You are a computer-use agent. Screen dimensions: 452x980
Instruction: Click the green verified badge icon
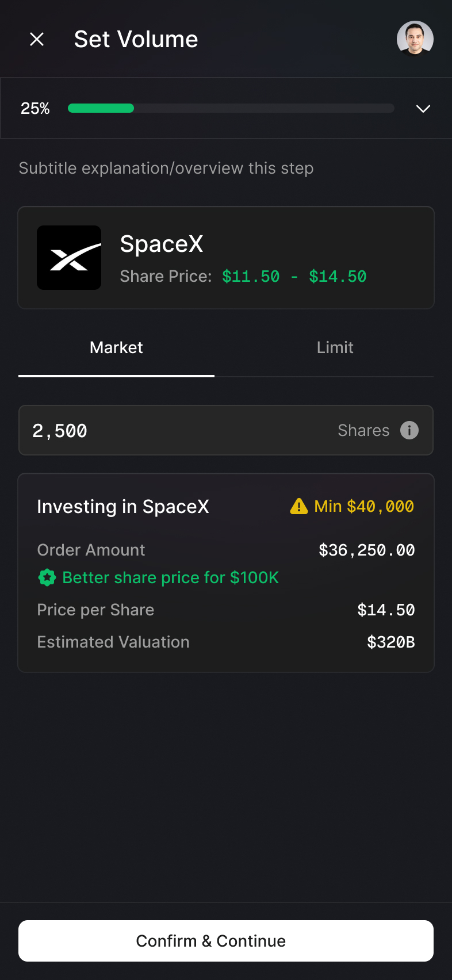[47, 577]
